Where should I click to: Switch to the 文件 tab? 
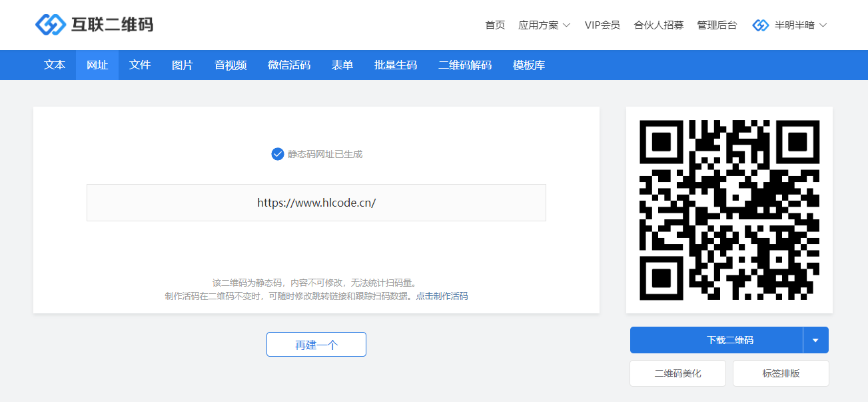140,65
